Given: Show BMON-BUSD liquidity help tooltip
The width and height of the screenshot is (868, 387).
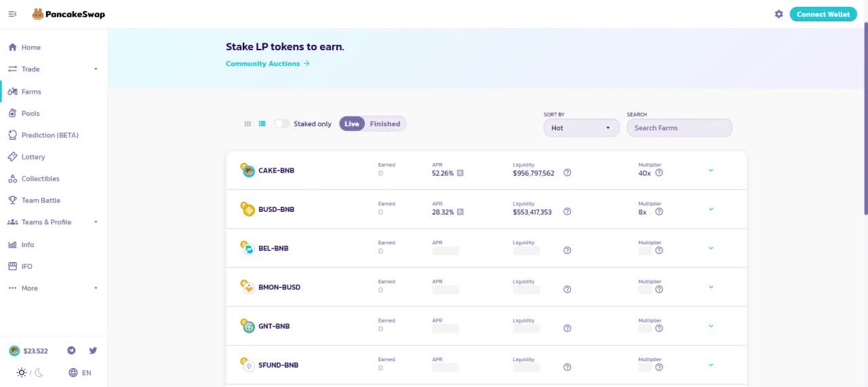Looking at the screenshot, I should click(x=568, y=289).
